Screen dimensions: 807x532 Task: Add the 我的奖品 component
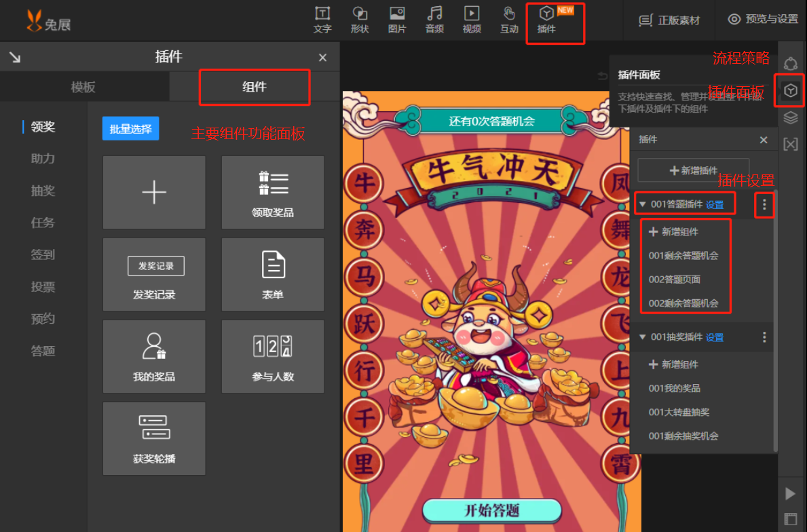[x=154, y=356]
